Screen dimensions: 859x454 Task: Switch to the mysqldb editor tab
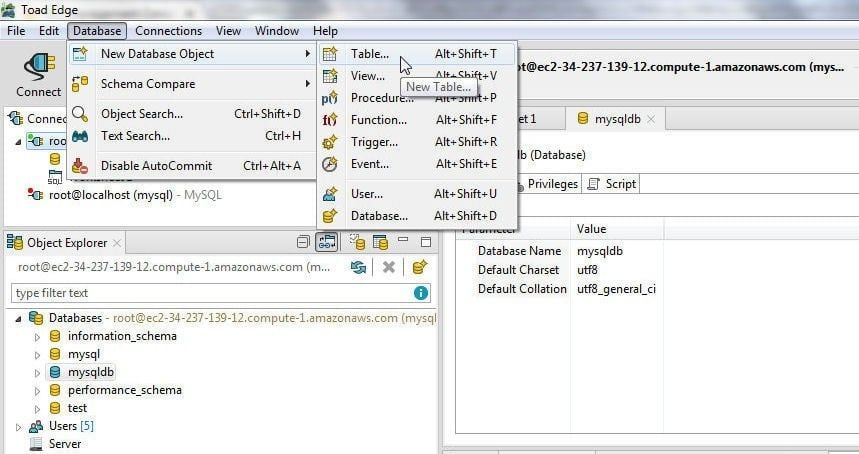click(617, 119)
